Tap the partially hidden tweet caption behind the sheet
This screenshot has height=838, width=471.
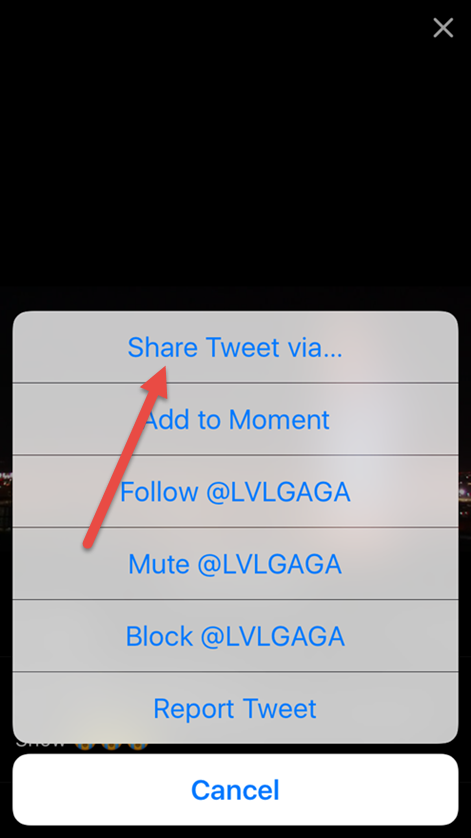(x=80, y=747)
